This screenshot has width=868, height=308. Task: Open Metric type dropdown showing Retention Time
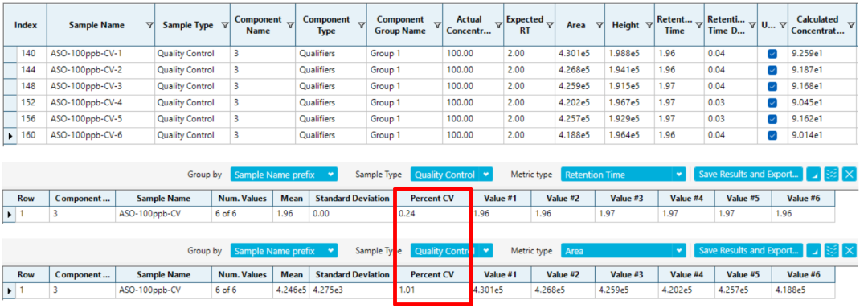point(624,174)
